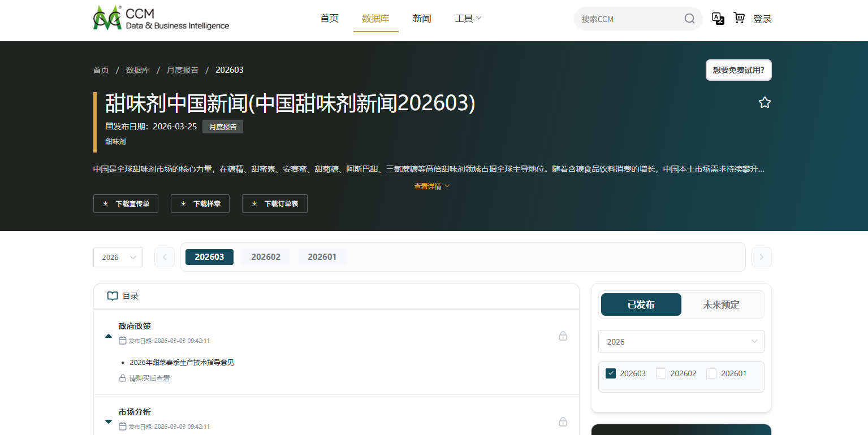This screenshot has width=868, height=435.
Task: Open the language translation icon
Action: 718,19
